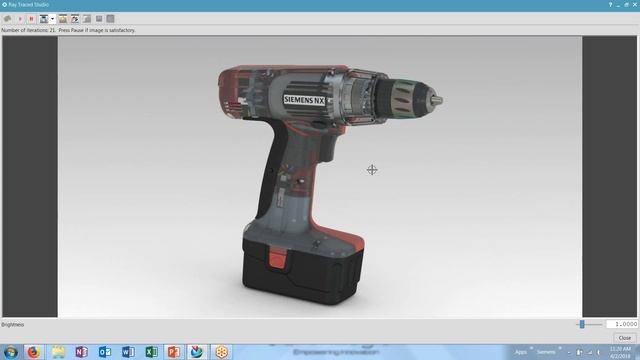Click the Brightness value field showing 1.0000
640x360 pixels.
pyautogui.click(x=621, y=324)
